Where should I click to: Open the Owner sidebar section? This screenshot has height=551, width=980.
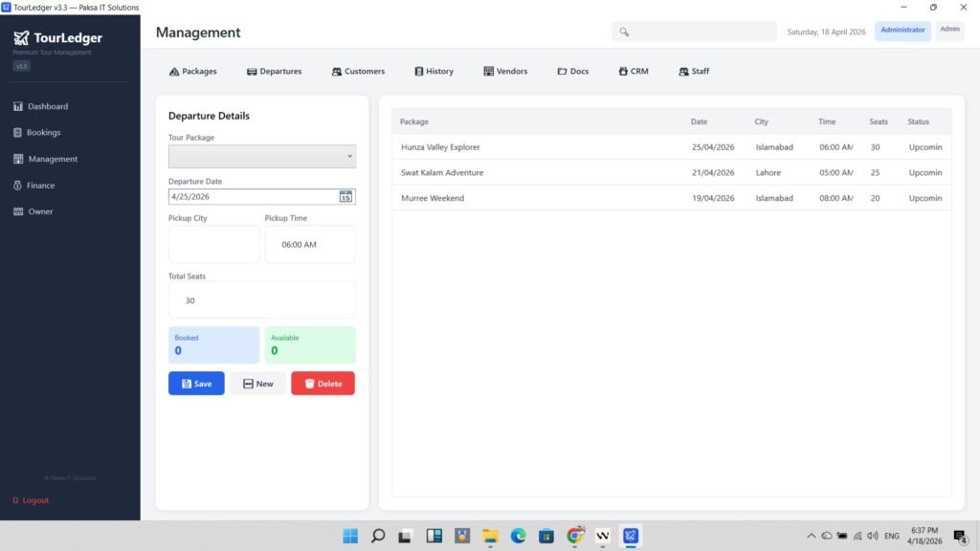click(39, 211)
